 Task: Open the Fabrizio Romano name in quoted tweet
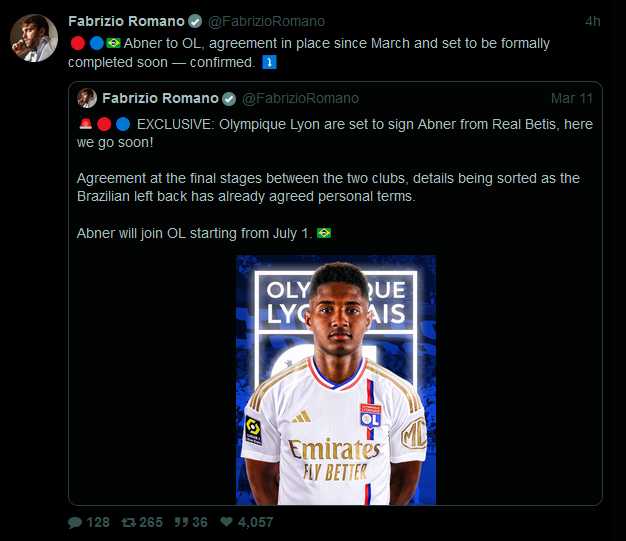coord(160,98)
